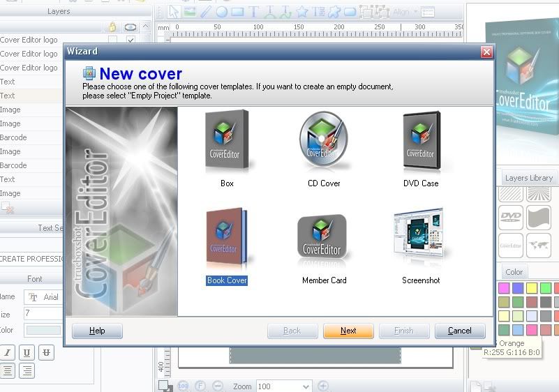Screen dimensions: 559x392
Task: Click the zoom in plus icon
Action: (323, 386)
